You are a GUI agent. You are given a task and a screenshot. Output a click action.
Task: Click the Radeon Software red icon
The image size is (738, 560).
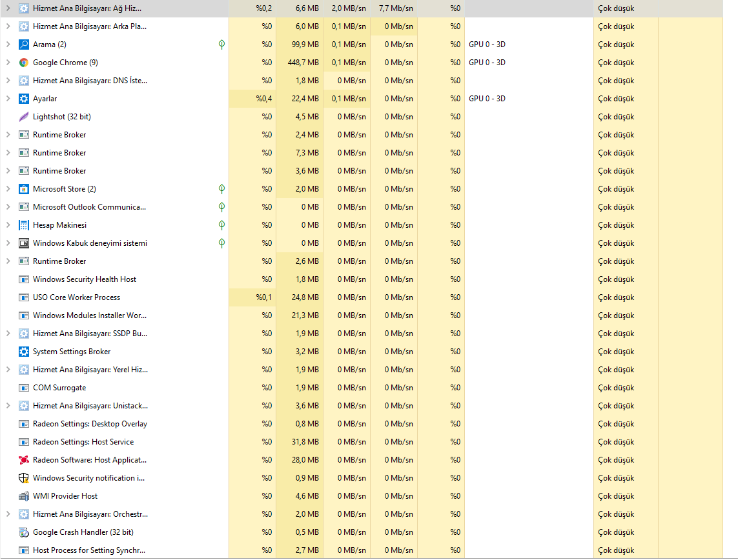(x=23, y=460)
